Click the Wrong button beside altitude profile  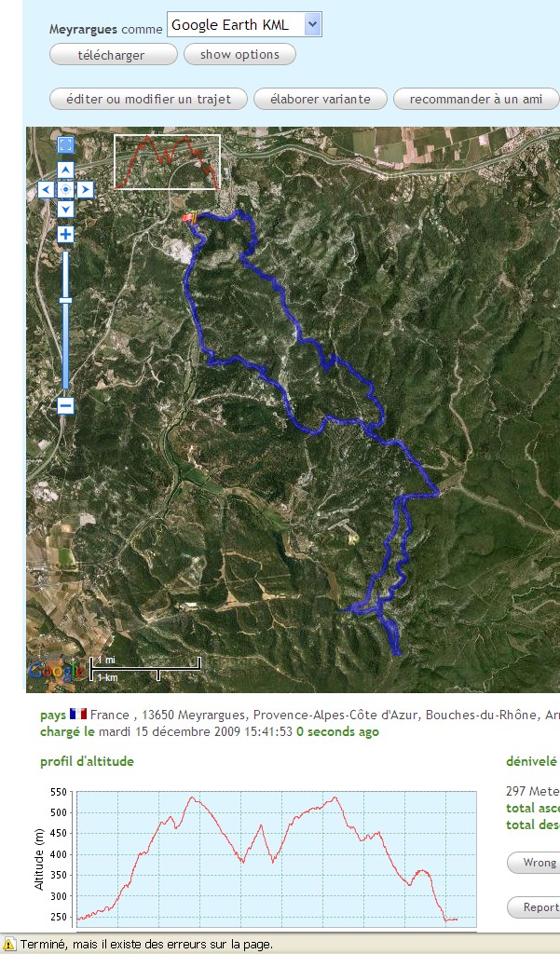coord(535,862)
